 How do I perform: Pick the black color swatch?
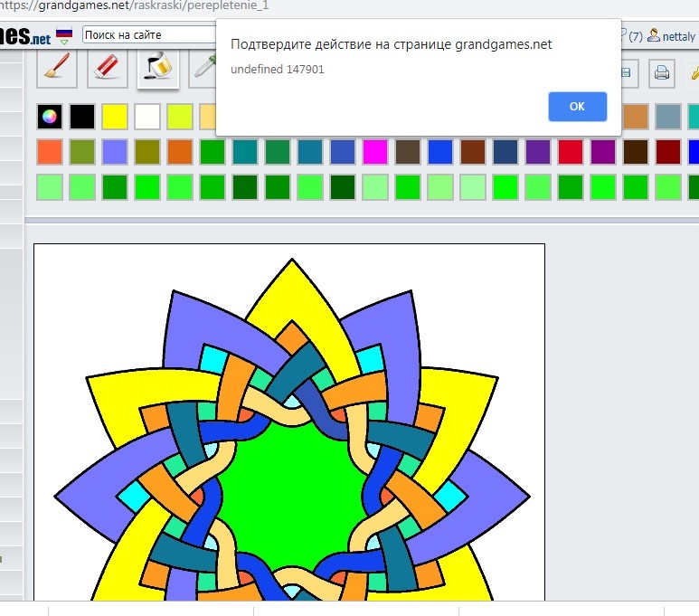(x=82, y=117)
